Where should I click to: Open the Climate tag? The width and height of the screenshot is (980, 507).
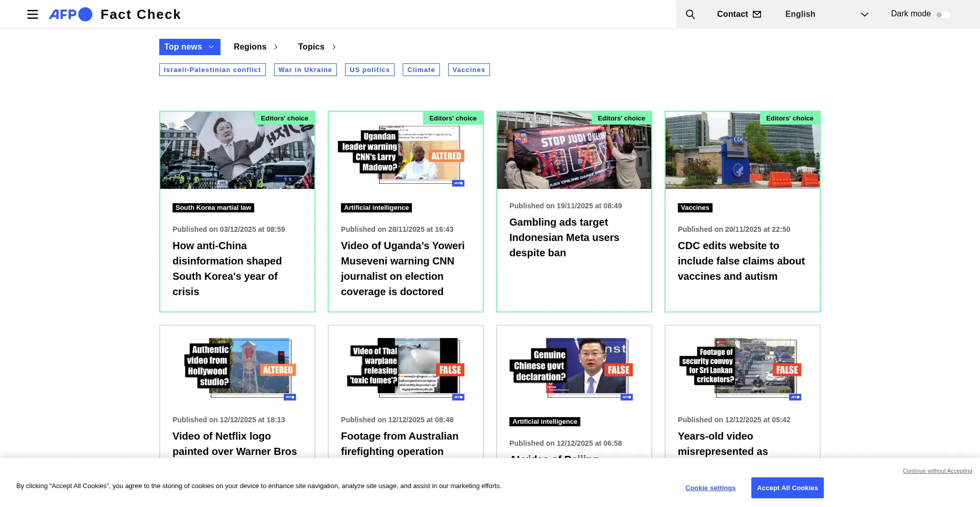point(421,70)
